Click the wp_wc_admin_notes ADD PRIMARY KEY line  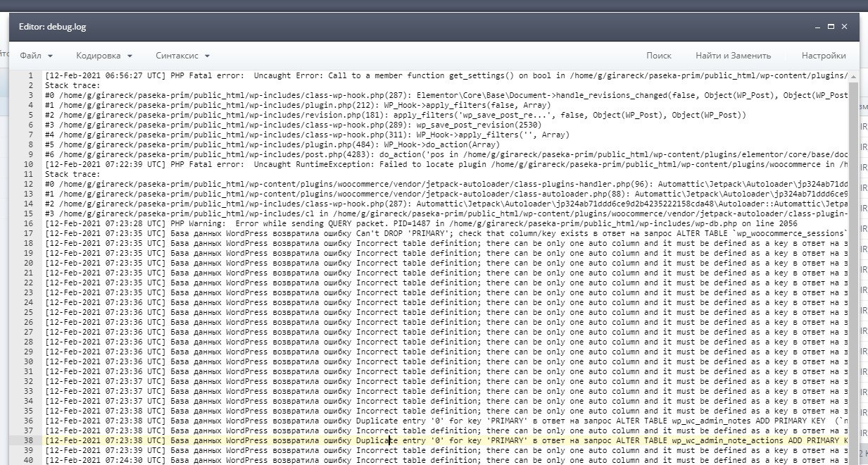(447, 421)
